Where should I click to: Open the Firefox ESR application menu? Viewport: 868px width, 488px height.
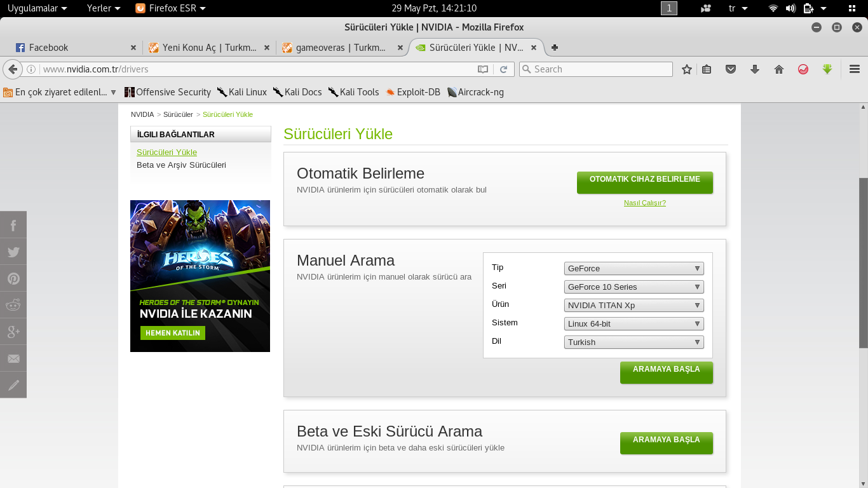click(x=171, y=8)
